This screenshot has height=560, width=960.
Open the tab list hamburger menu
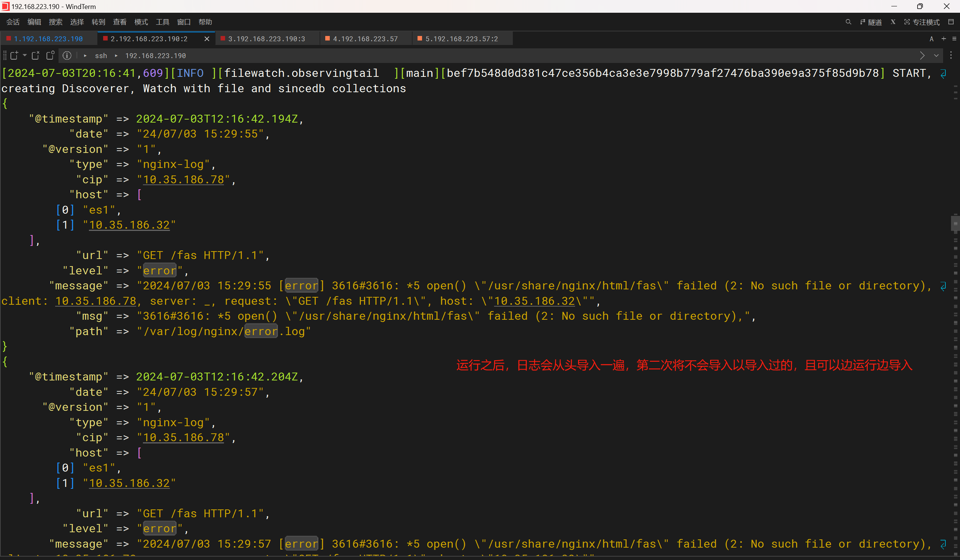click(x=954, y=39)
